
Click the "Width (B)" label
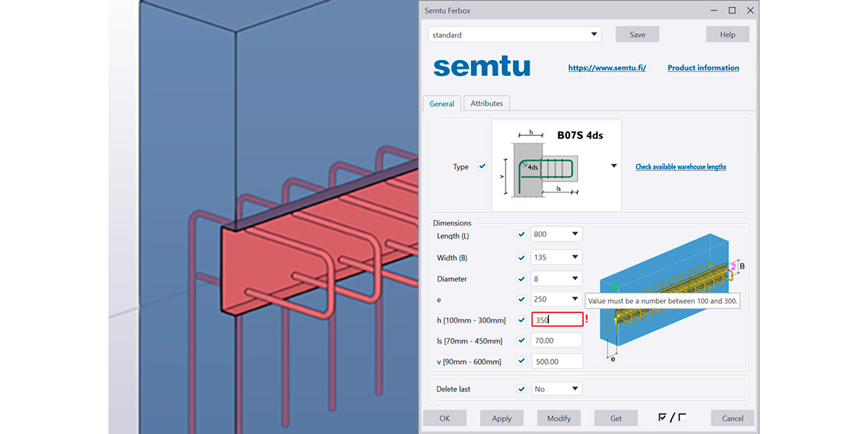coord(452,258)
